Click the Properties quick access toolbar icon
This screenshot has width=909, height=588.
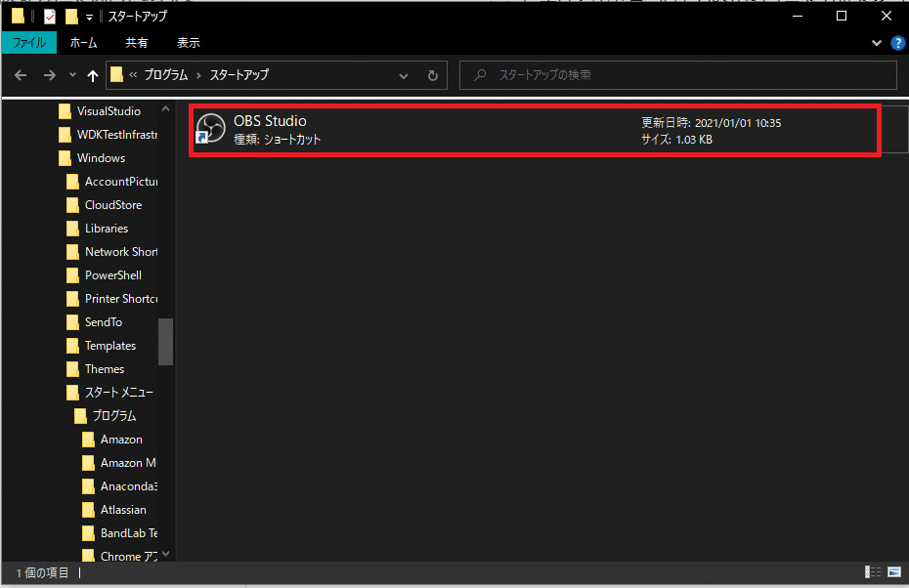pos(50,17)
